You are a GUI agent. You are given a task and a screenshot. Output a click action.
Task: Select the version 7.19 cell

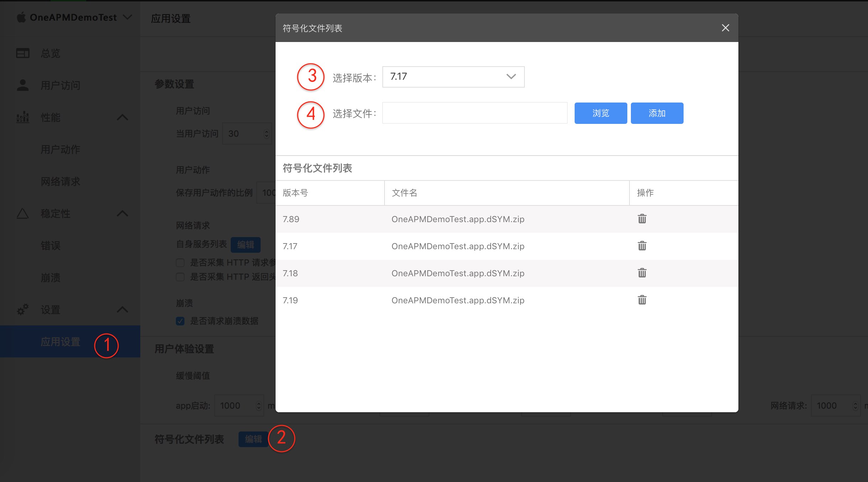point(290,300)
